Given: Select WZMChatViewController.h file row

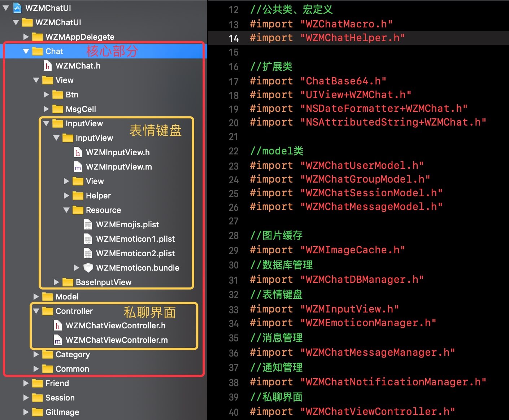Looking at the screenshot, I should [104, 325].
